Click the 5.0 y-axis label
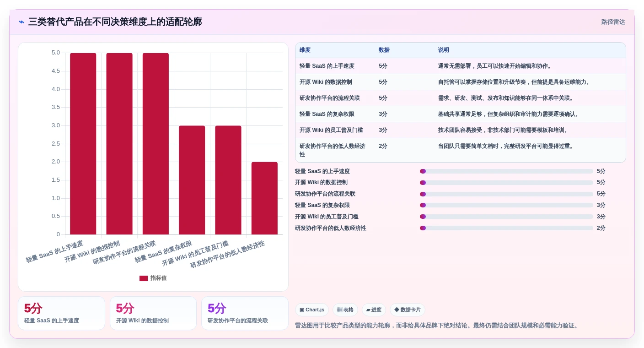Screen dimensions: 644x348 coord(56,53)
